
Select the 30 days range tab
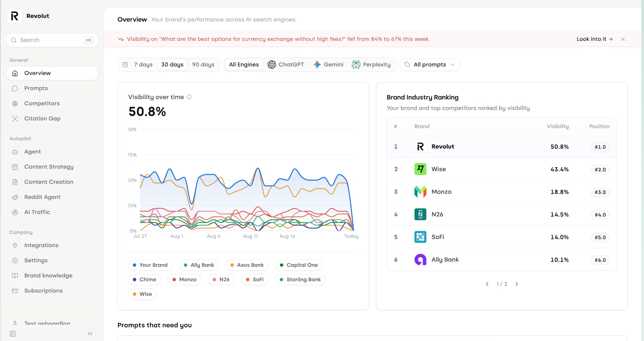(x=172, y=65)
